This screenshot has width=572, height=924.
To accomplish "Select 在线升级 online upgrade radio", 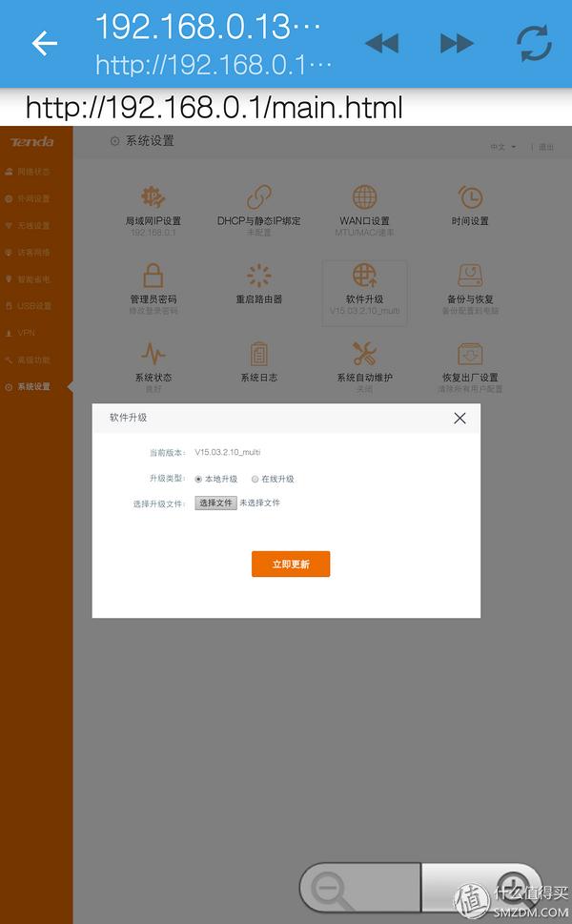I will click(255, 479).
